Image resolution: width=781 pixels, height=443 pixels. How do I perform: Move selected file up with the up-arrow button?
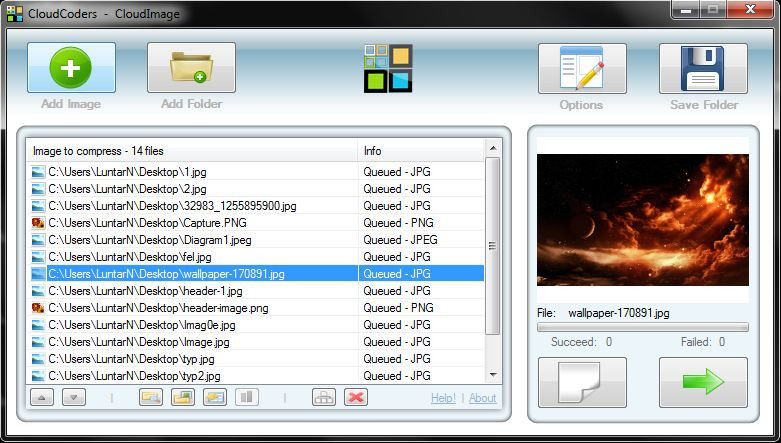pyautogui.click(x=42, y=397)
